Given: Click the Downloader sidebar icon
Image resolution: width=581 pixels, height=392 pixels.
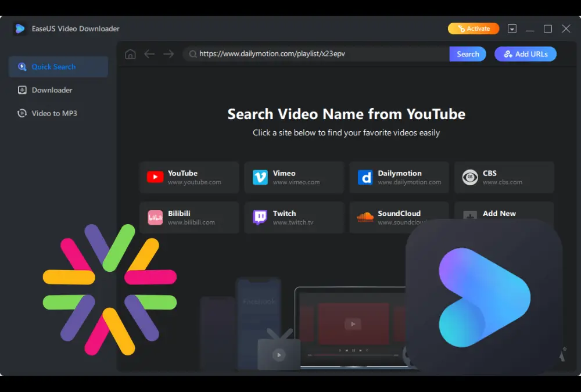Looking at the screenshot, I should point(22,90).
